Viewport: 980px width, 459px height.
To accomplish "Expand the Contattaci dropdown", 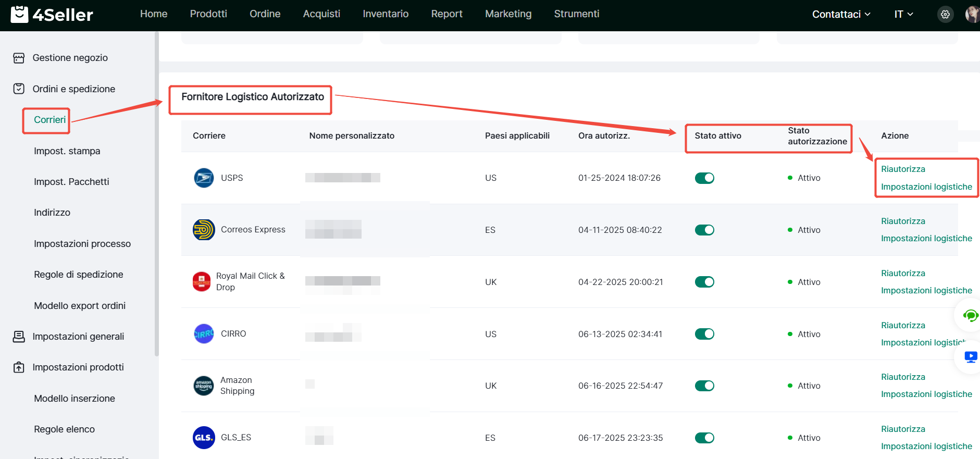I will 841,15.
